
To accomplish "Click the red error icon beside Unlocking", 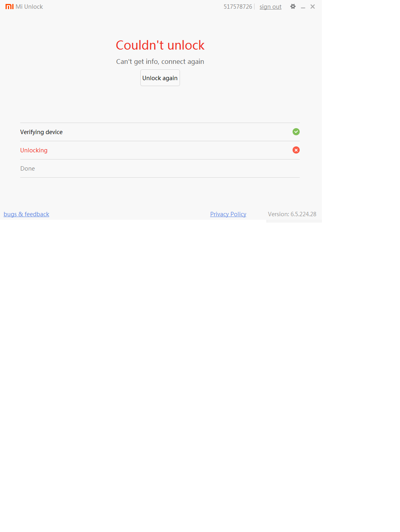I will (296, 150).
